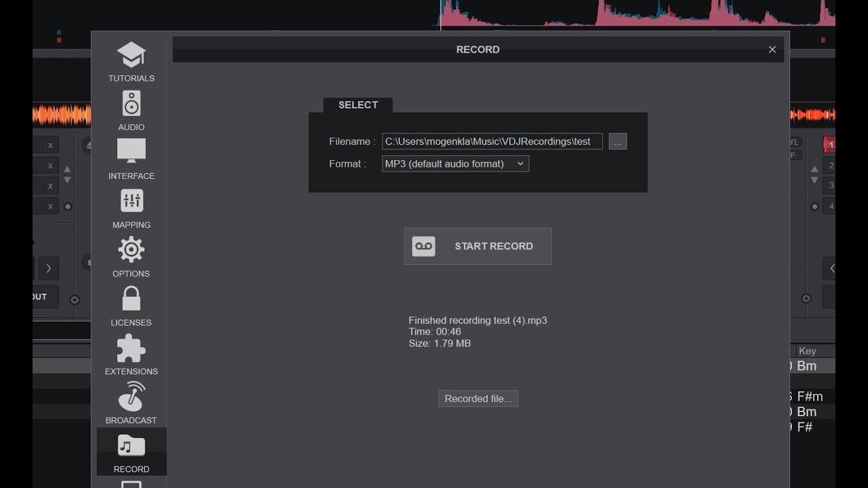This screenshot has height=488, width=868.
Task: Select the SELECT tab
Action: pos(358,105)
